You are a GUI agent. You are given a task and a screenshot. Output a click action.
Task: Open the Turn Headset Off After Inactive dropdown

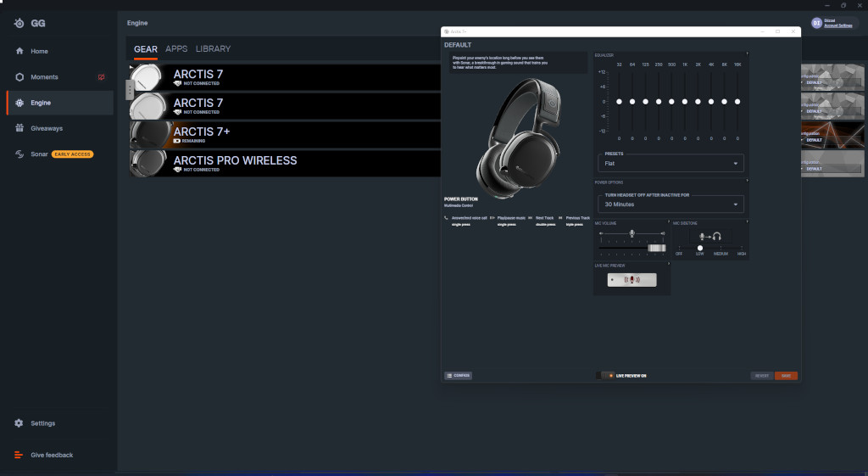click(x=670, y=204)
